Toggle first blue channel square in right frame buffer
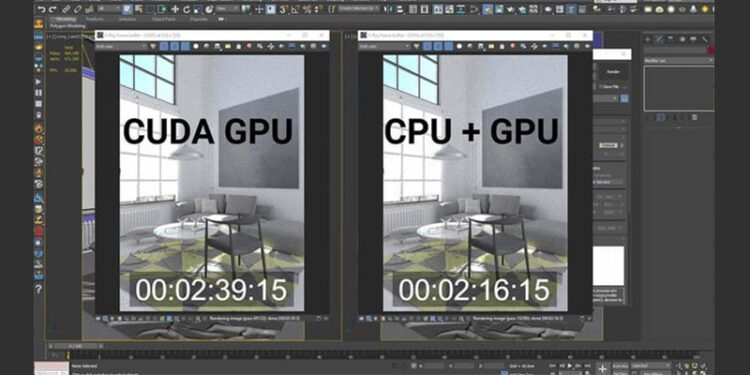Image resolution: width=750 pixels, height=375 pixels. click(x=427, y=46)
